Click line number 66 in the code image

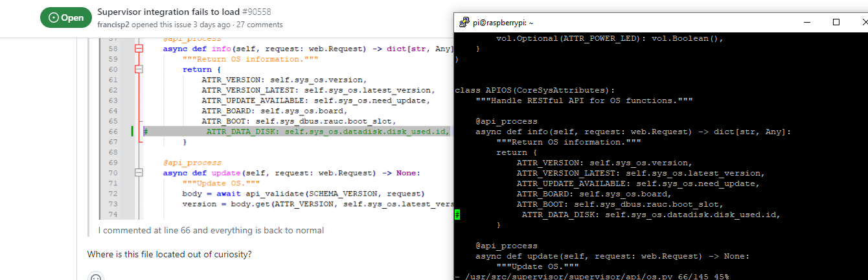click(113, 132)
